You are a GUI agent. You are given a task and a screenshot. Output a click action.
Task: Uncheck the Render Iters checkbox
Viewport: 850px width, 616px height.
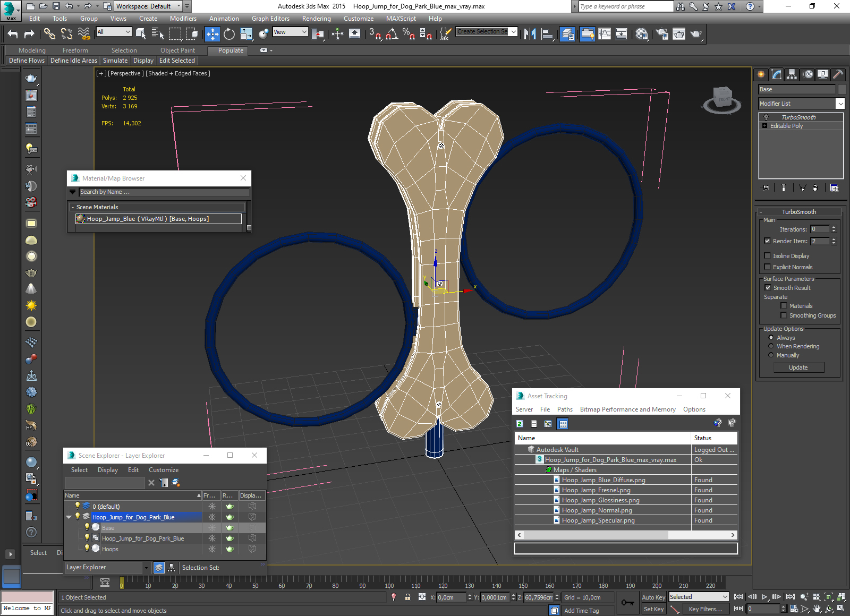767,241
